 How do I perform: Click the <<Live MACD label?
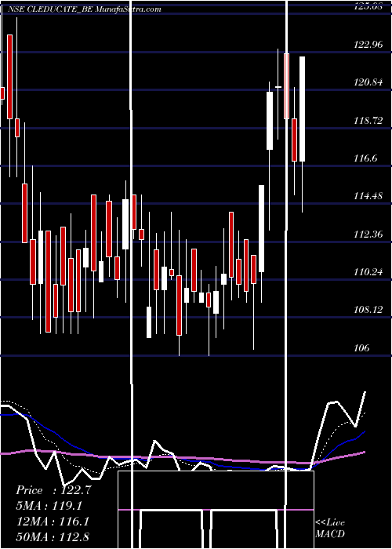click(x=330, y=528)
